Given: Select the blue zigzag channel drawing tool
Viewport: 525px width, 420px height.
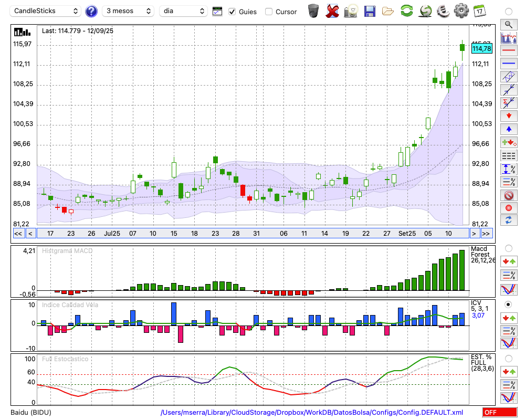Looking at the screenshot, I should point(509,77).
